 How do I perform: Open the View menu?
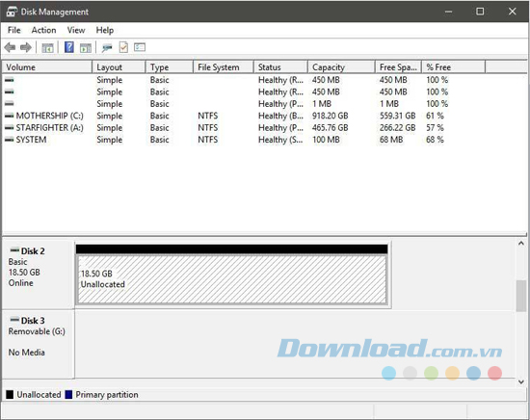pos(76,30)
